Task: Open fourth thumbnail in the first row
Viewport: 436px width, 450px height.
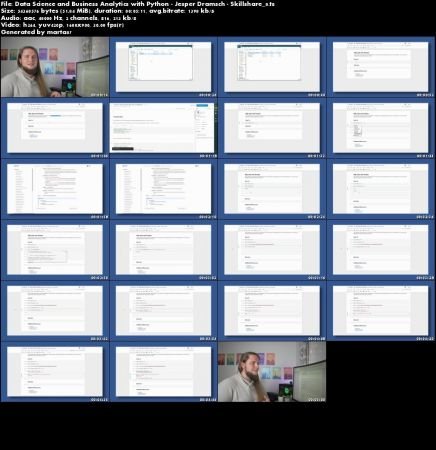Action: click(x=381, y=67)
